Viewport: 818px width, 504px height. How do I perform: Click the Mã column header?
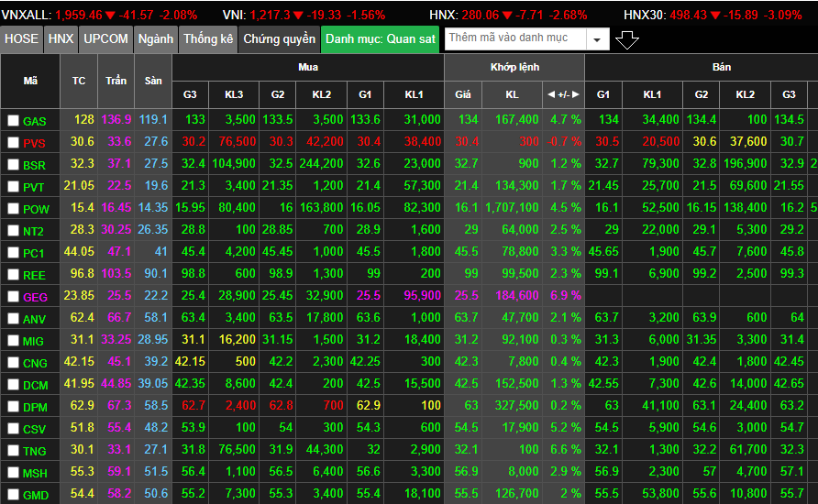point(30,81)
